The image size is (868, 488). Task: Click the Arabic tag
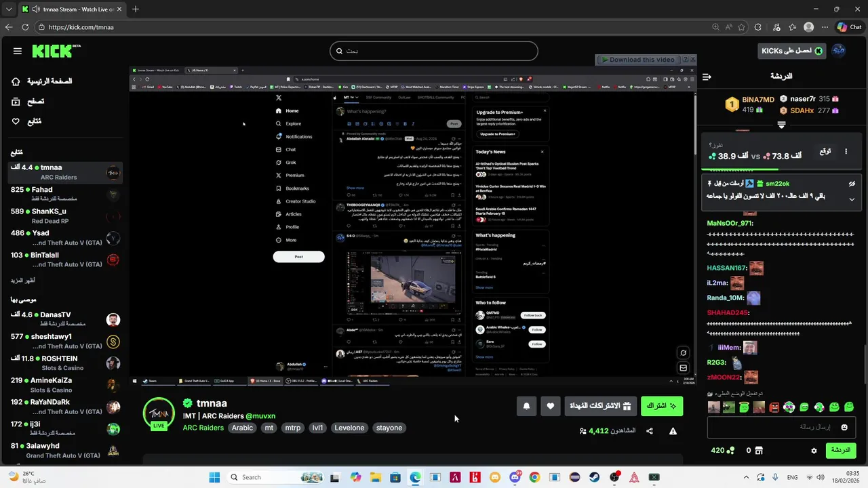242,428
